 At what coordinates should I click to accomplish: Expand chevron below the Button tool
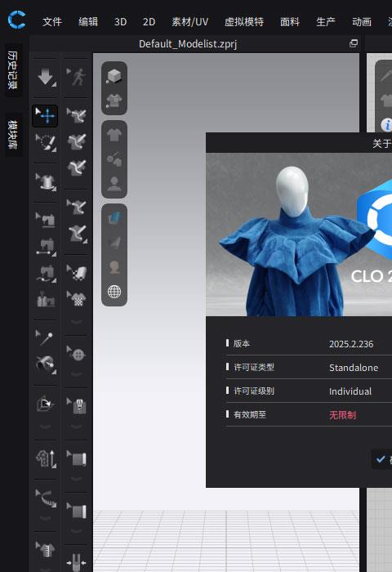[x=77, y=374]
